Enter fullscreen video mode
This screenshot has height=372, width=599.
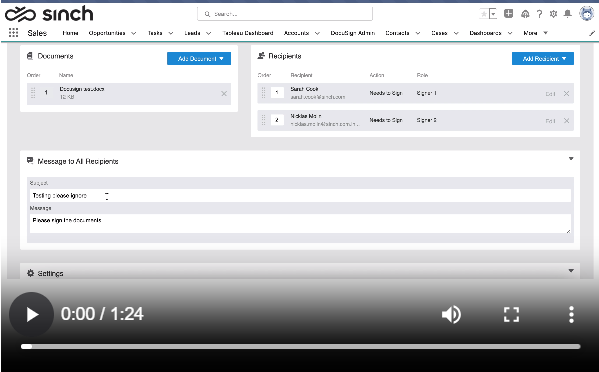coord(511,315)
